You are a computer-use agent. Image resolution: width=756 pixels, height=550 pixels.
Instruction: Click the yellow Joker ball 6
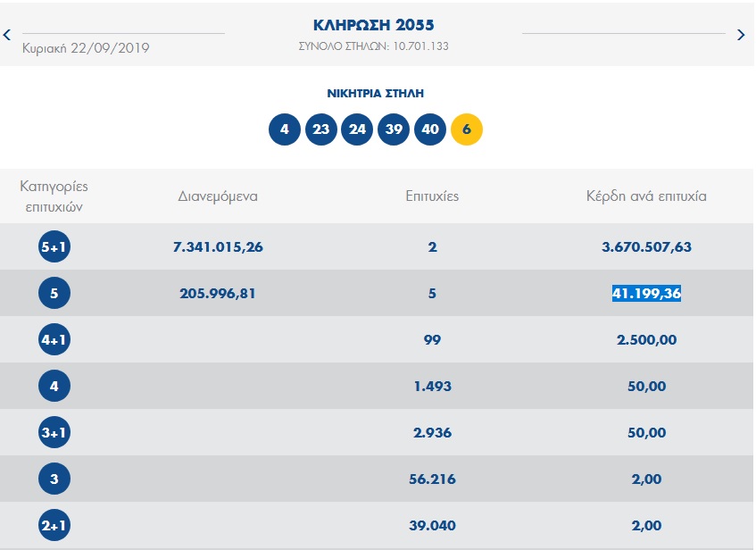coord(467,129)
